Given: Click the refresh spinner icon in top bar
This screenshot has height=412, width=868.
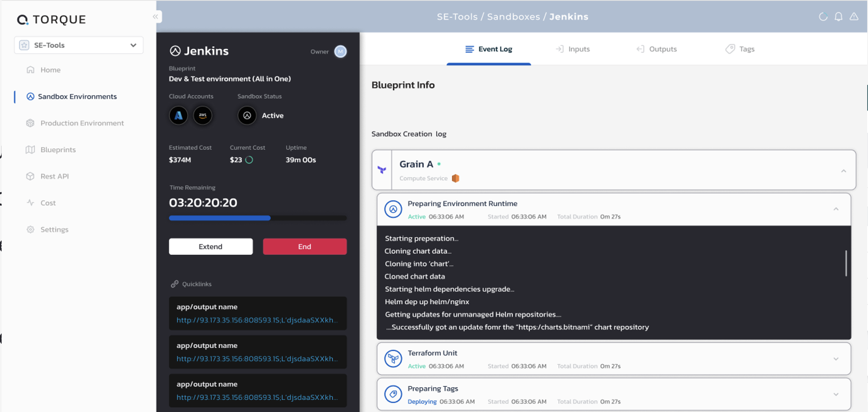Looking at the screenshot, I should [823, 17].
